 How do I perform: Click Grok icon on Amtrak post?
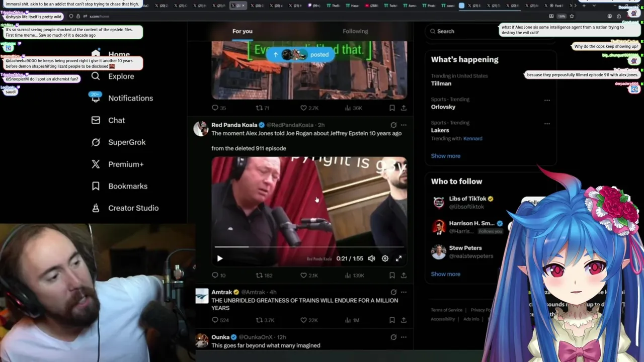click(393, 292)
